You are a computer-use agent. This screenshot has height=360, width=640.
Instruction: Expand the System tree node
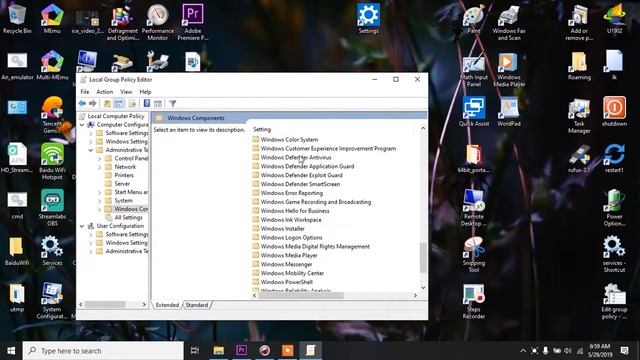point(100,200)
